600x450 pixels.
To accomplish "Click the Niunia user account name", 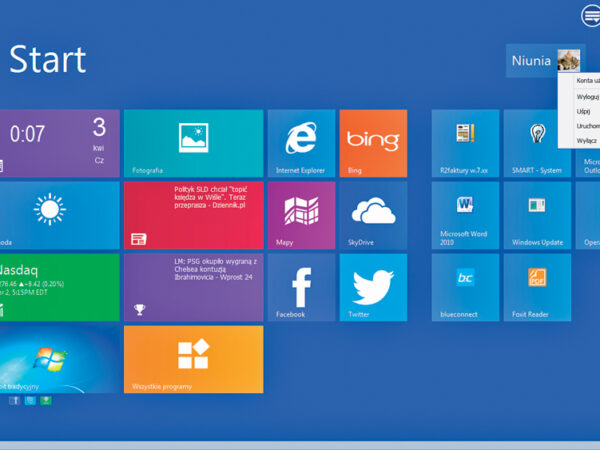I will click(531, 61).
